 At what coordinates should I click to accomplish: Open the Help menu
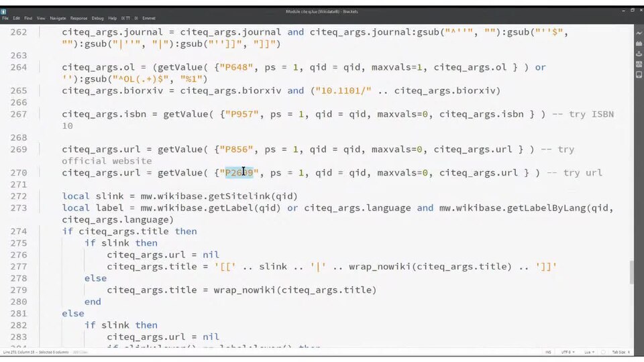pyautogui.click(x=113, y=18)
